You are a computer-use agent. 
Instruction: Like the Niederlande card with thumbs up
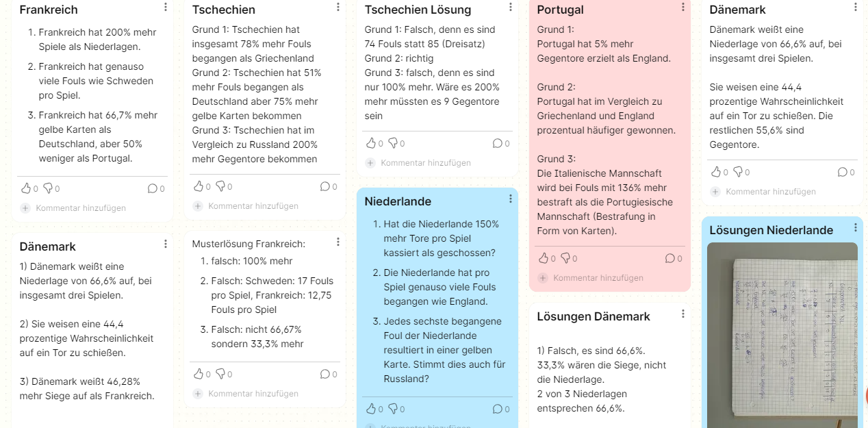[371, 409]
